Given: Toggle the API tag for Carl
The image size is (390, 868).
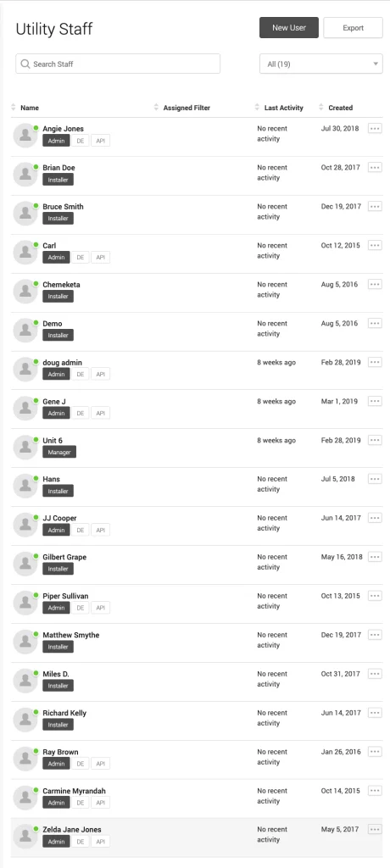Looking at the screenshot, I should pos(100,258).
